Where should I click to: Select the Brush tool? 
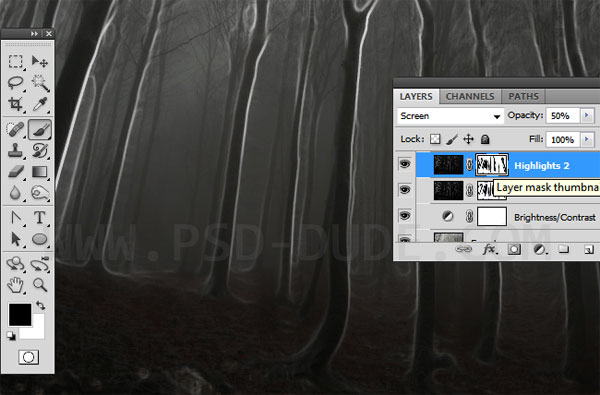tap(40, 129)
